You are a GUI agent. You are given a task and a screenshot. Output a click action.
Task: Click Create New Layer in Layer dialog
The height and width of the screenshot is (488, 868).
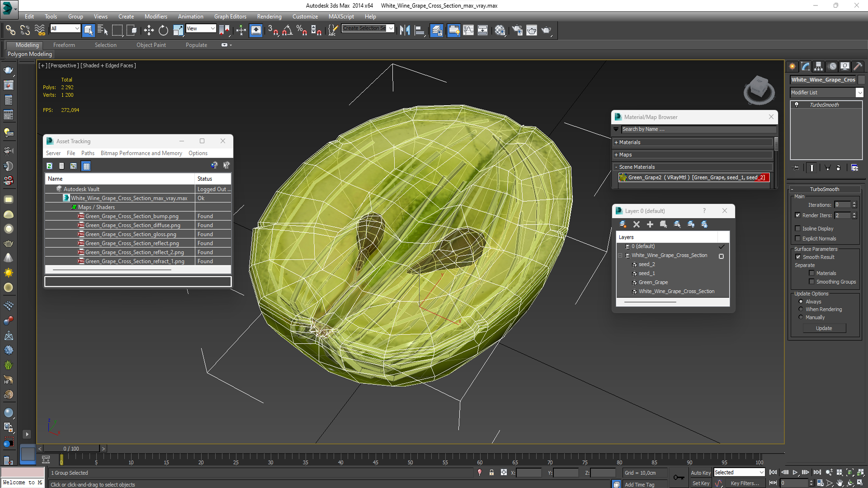pyautogui.click(x=623, y=224)
